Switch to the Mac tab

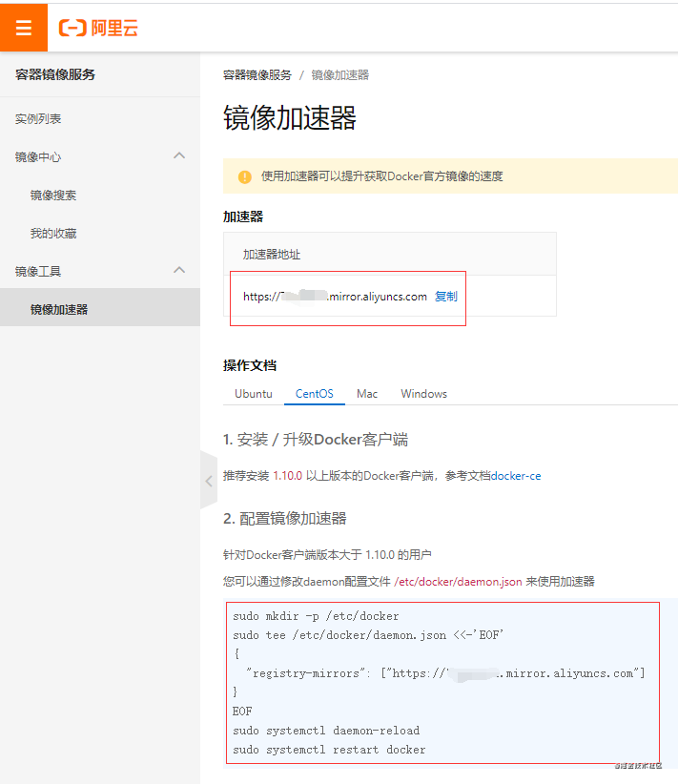(x=367, y=394)
